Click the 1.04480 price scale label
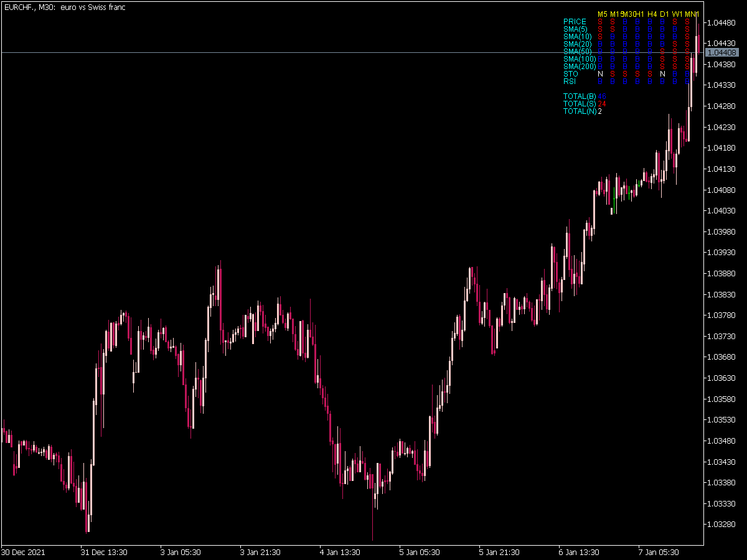 pyautogui.click(x=720, y=23)
